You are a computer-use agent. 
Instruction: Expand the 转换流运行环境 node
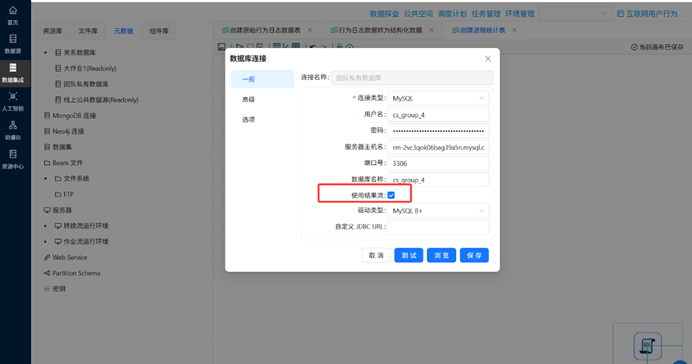[45, 226]
